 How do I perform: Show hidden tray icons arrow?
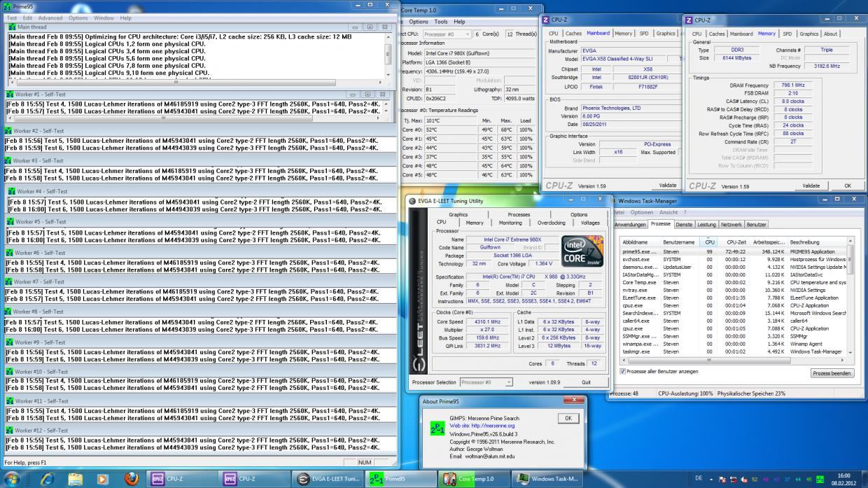(x=711, y=479)
